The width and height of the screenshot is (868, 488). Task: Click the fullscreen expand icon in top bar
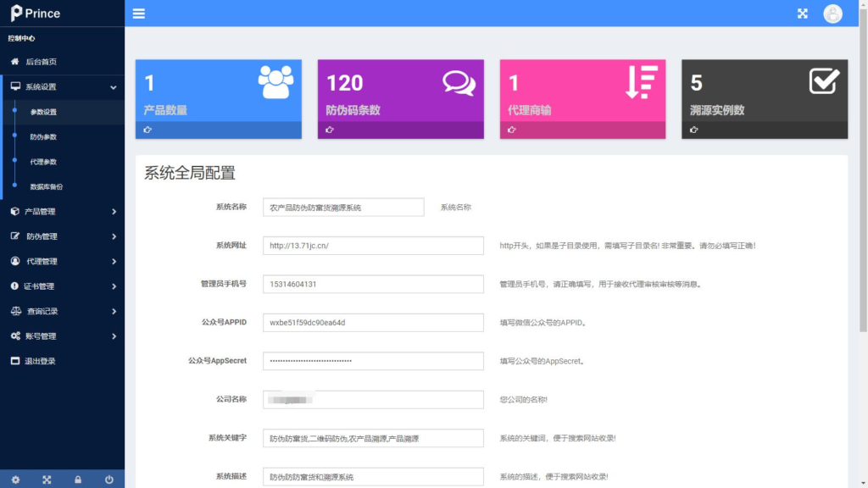click(x=802, y=13)
